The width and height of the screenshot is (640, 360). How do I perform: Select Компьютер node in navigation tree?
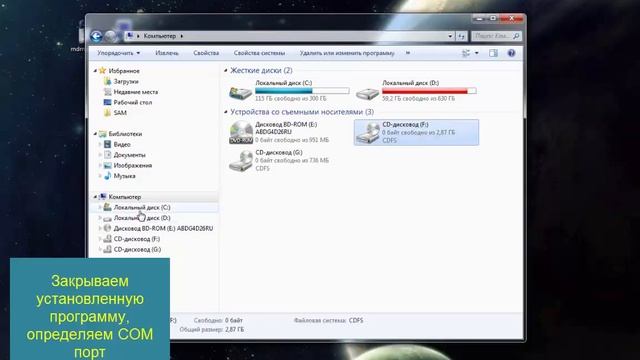pos(124,197)
